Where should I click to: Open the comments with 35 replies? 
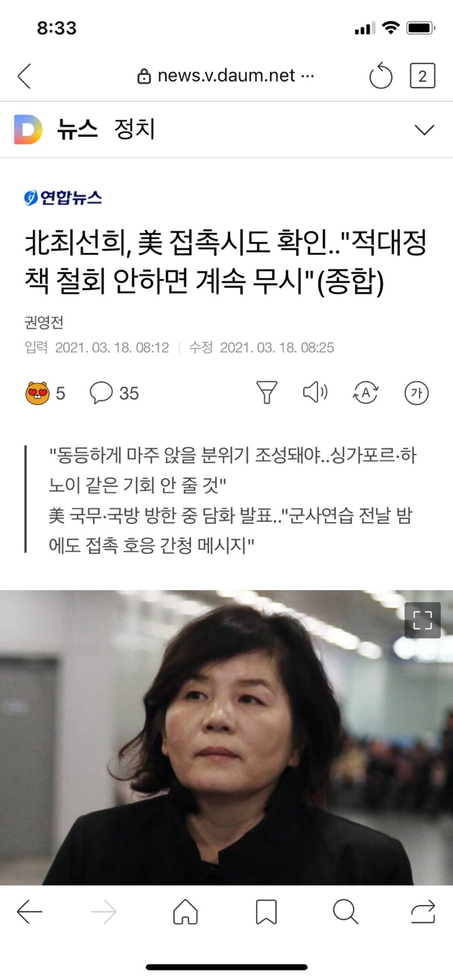pos(114,393)
